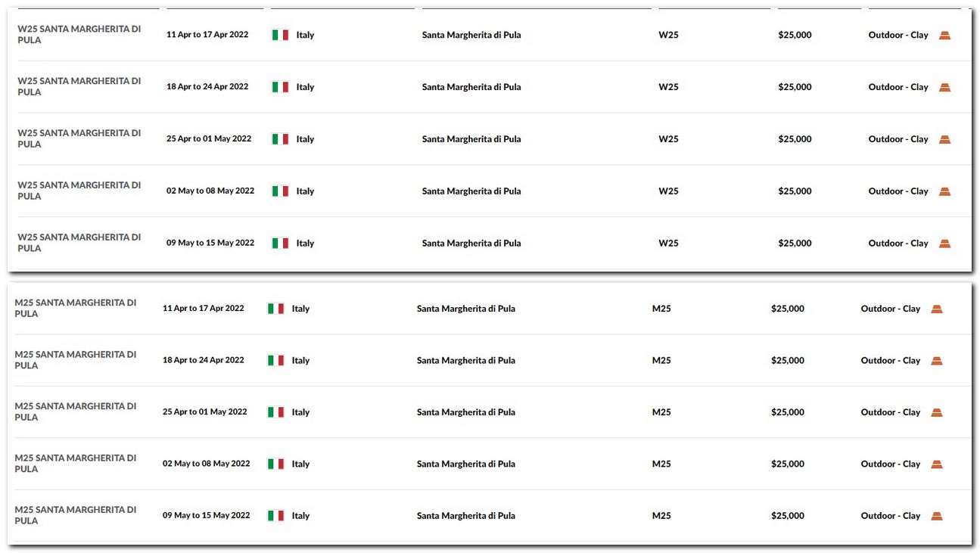Click Outdoor - Clay text in M25 25 Apr row
The image size is (980, 553).
(891, 412)
